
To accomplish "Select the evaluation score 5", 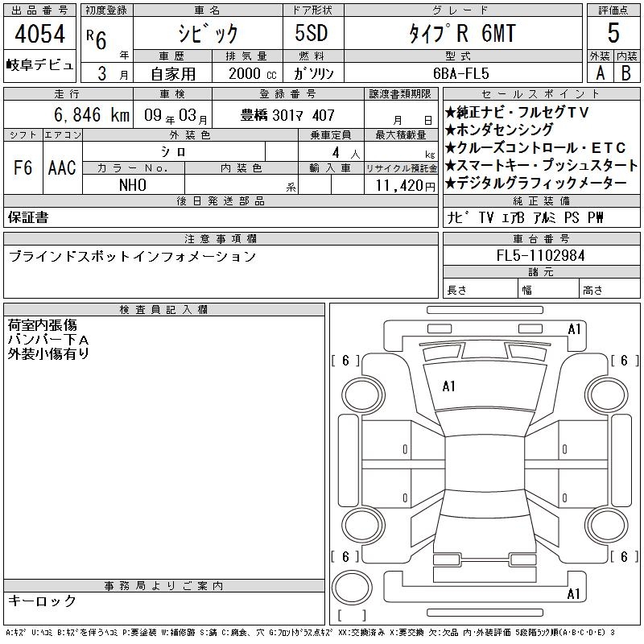I will coord(613,34).
